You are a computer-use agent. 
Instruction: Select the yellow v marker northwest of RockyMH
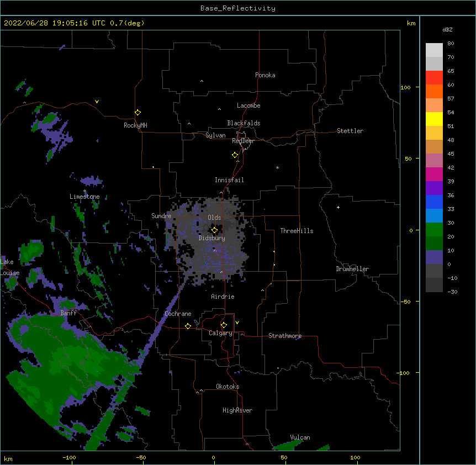point(97,102)
